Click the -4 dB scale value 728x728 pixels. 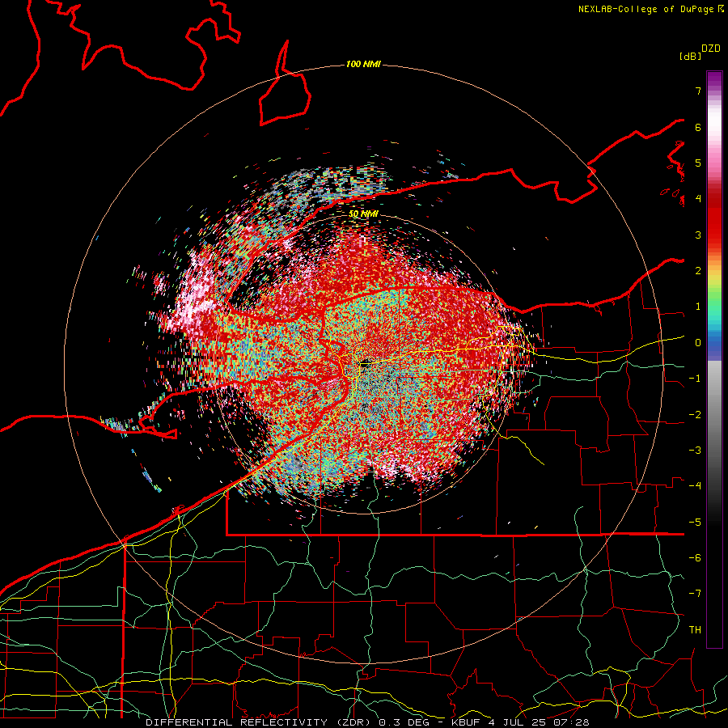(695, 486)
